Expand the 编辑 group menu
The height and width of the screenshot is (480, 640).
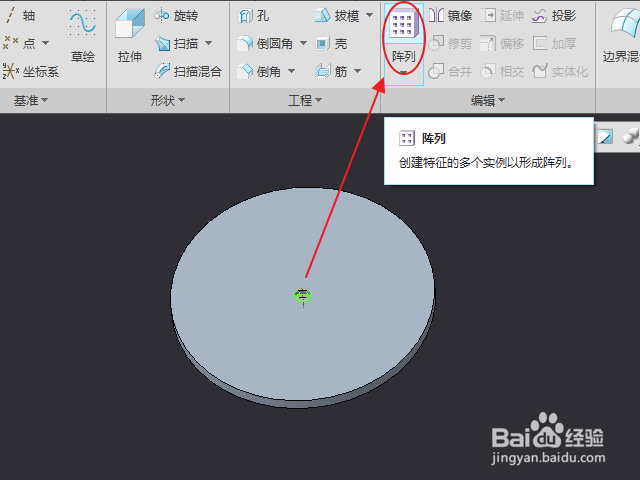click(x=488, y=100)
